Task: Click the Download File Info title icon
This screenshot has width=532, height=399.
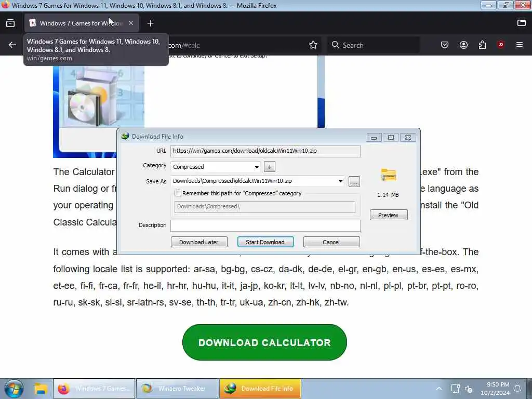Action: [x=125, y=136]
